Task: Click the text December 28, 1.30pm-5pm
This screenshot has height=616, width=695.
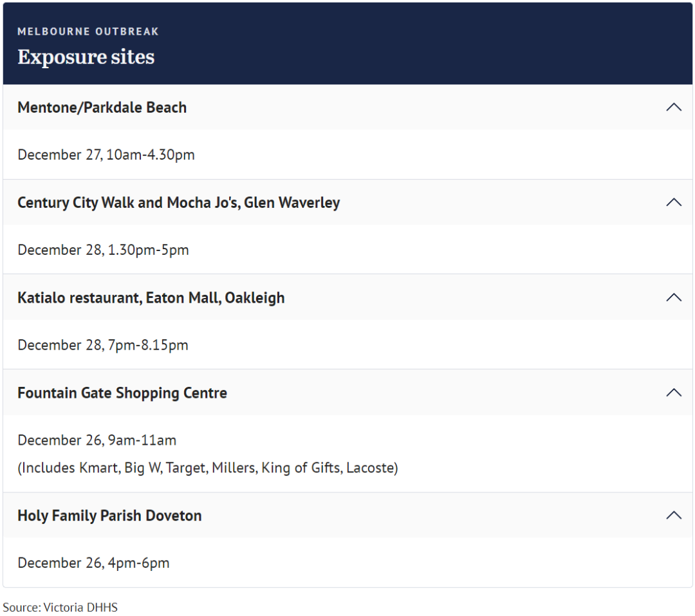Action: [103, 250]
